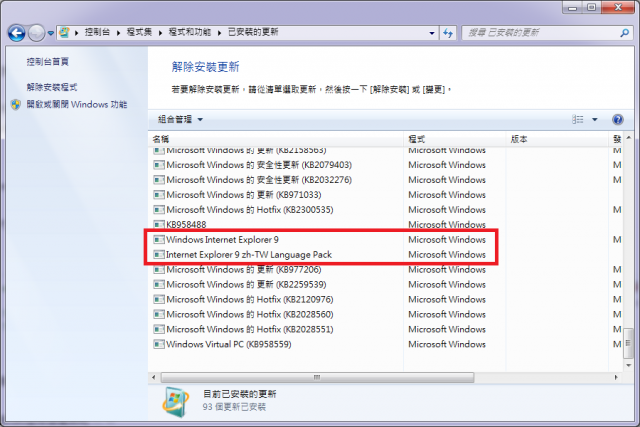Image resolution: width=640 pixels, height=427 pixels.
Task: Click the icon of IE9 zh-TW Language Pack
Action: pos(159,255)
